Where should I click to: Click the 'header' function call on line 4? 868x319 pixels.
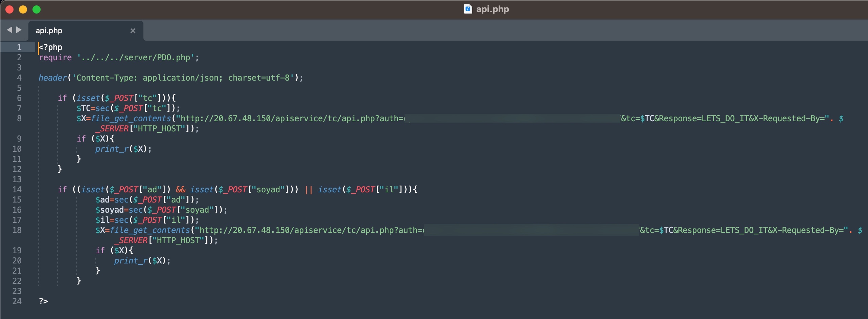click(53, 78)
